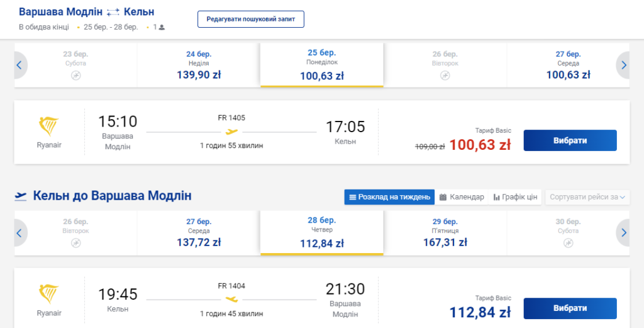Open the Сортувати рейси за dropdown

tap(587, 197)
